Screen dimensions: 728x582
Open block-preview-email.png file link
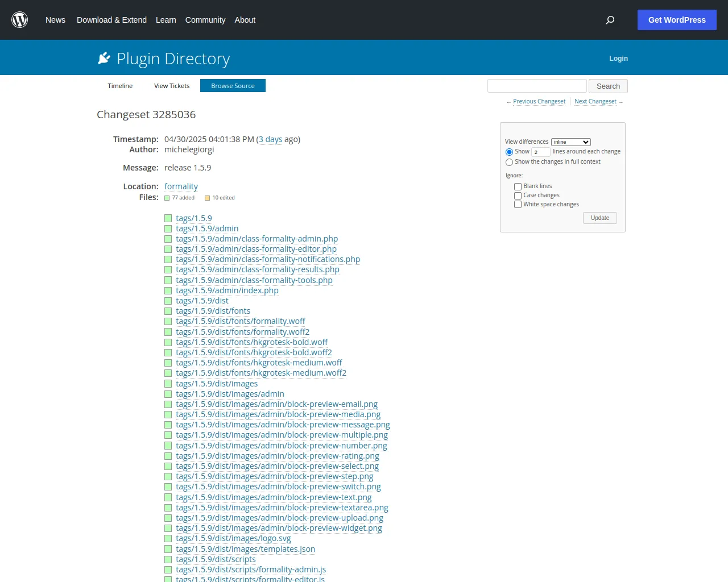click(276, 404)
